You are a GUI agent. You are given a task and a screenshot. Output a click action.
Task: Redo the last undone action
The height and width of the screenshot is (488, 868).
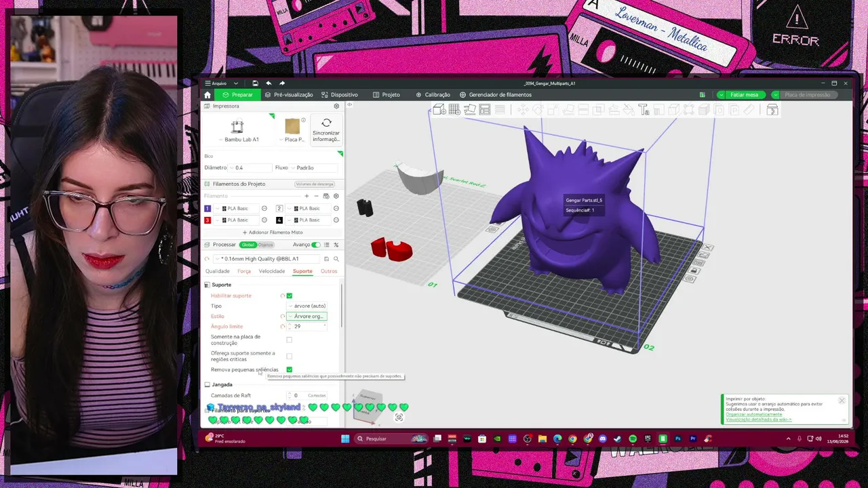coord(282,83)
